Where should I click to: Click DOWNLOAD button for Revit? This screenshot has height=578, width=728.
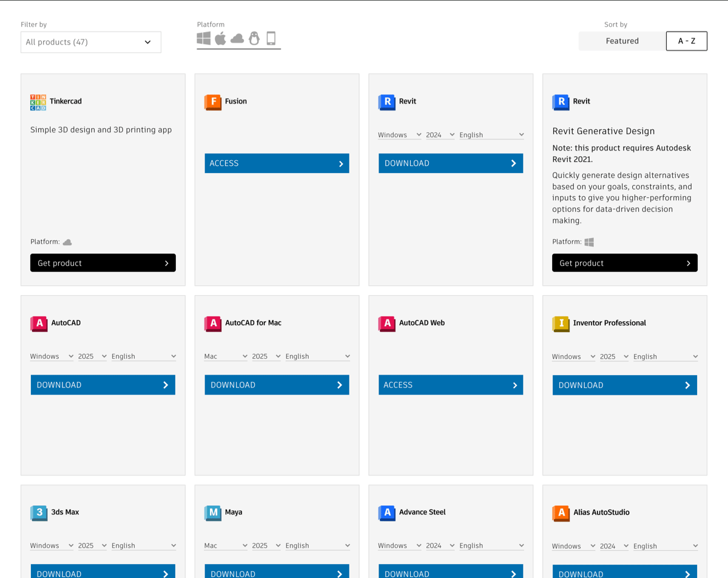(451, 163)
